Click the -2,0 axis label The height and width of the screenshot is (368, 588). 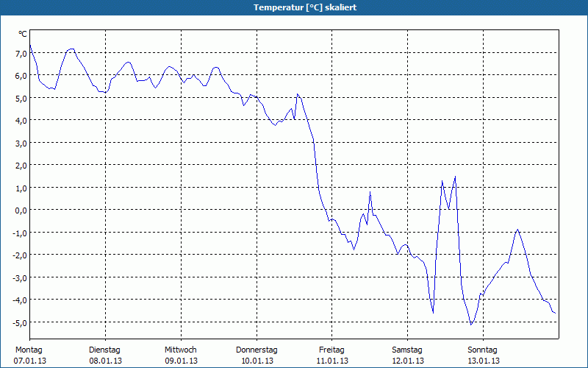tap(20, 255)
